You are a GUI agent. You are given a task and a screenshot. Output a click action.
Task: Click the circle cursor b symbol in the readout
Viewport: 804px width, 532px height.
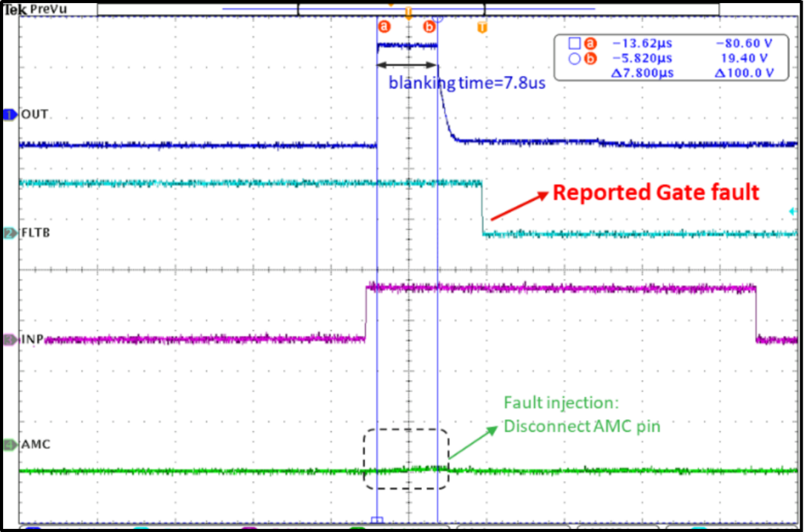click(x=574, y=58)
